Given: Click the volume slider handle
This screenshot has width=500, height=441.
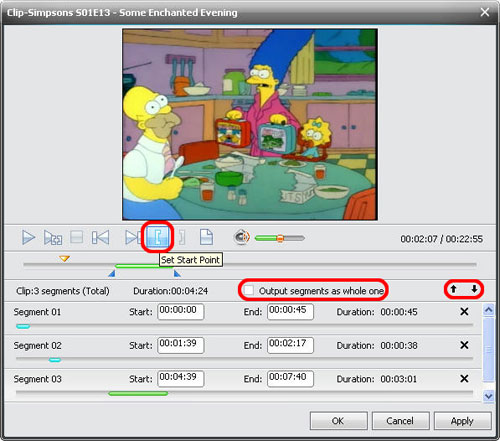Looking at the screenshot, I should [280, 238].
